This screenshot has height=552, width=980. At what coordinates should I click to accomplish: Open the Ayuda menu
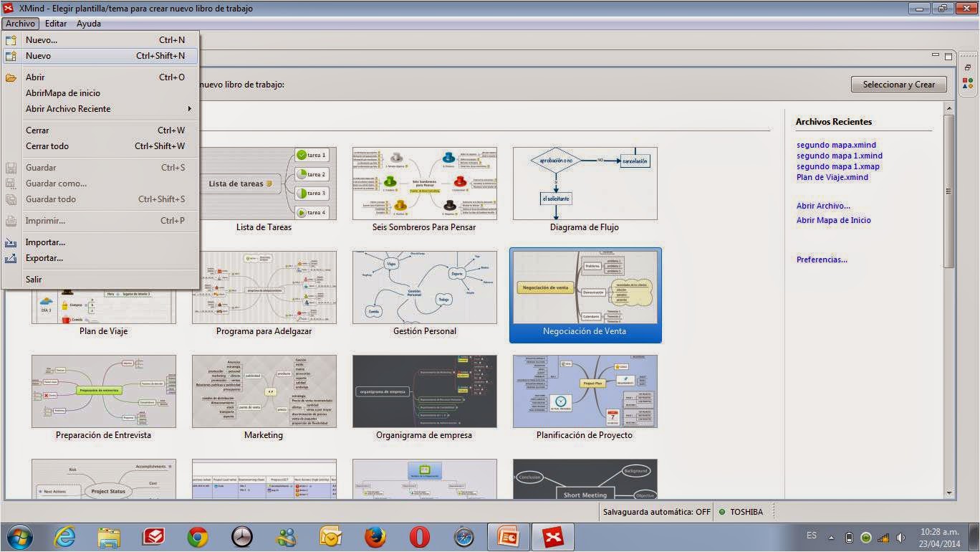click(88, 23)
